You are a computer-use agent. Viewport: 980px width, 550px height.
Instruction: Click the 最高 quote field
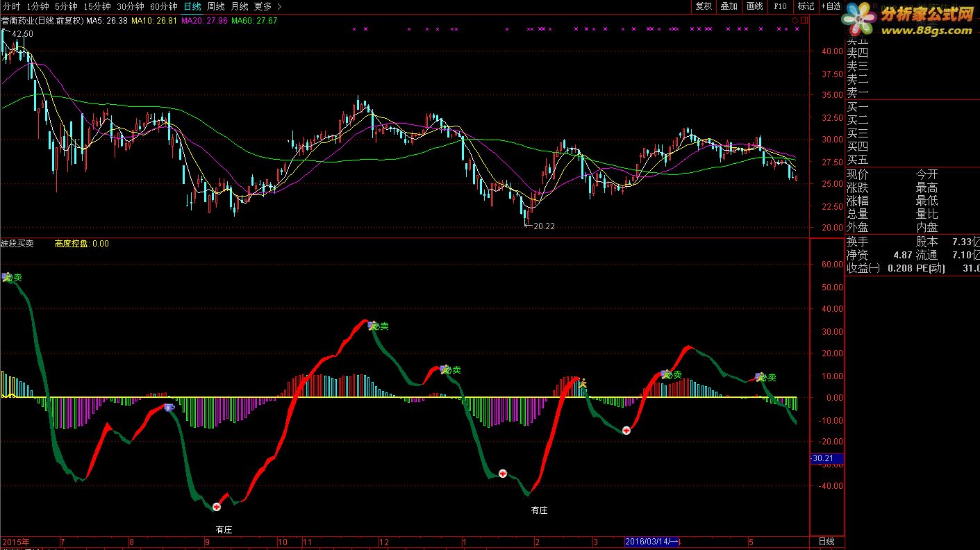(927, 187)
